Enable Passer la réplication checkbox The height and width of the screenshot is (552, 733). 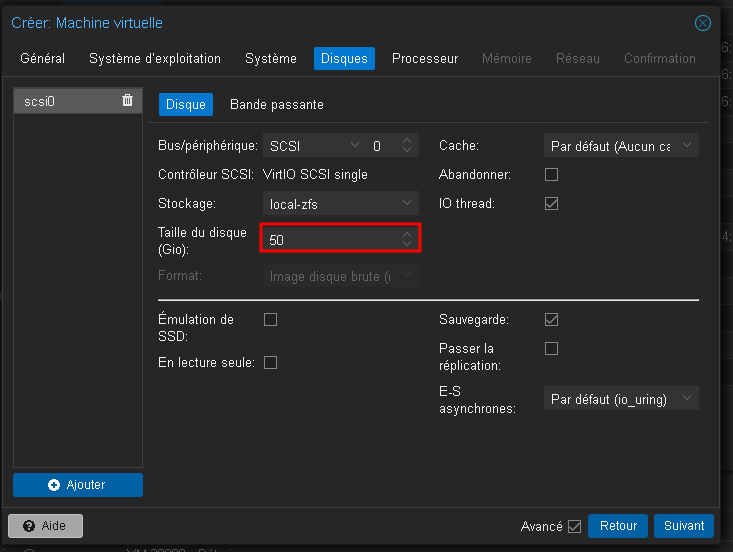click(x=551, y=349)
